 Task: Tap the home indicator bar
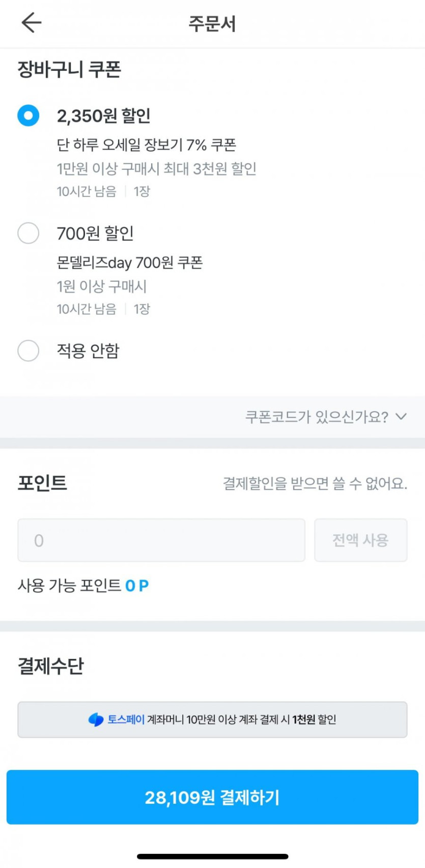tap(212, 857)
